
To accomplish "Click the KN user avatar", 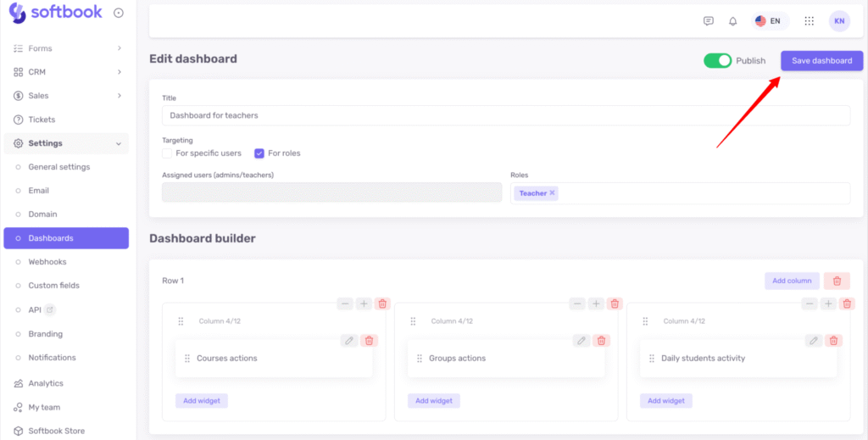I will coord(839,21).
